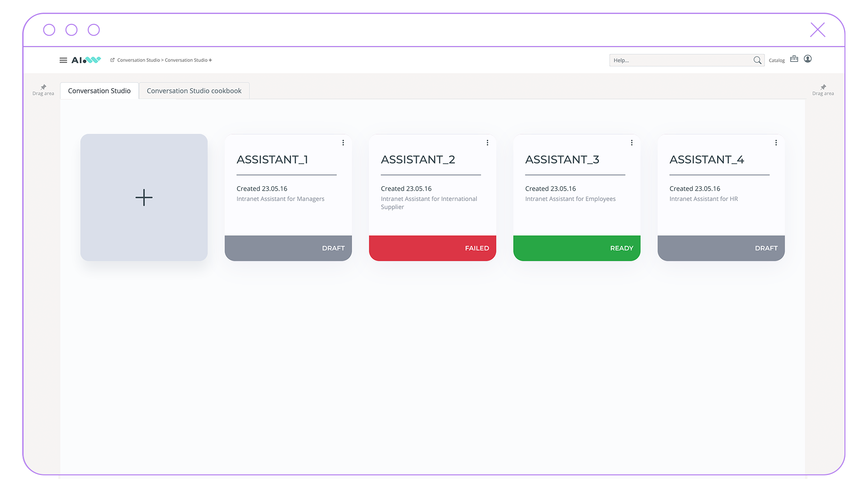
Task: Open ASSISTANT_1 three-dot options menu
Action: 343,143
